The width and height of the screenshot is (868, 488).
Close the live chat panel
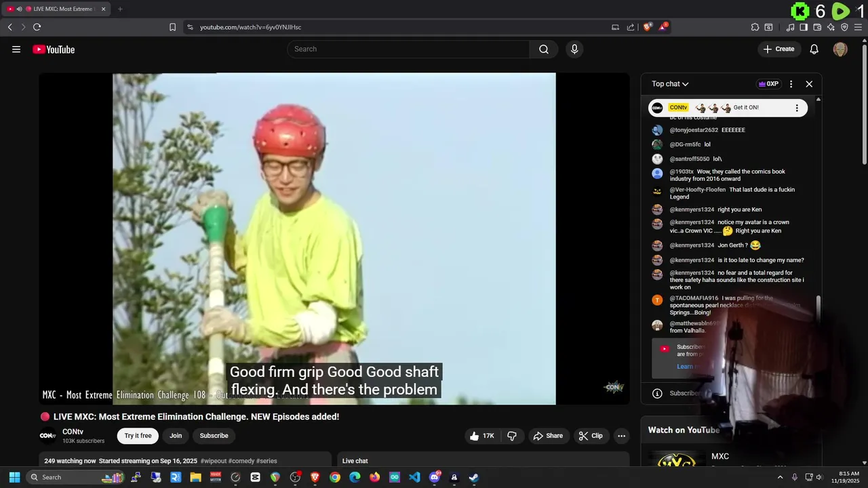point(809,84)
